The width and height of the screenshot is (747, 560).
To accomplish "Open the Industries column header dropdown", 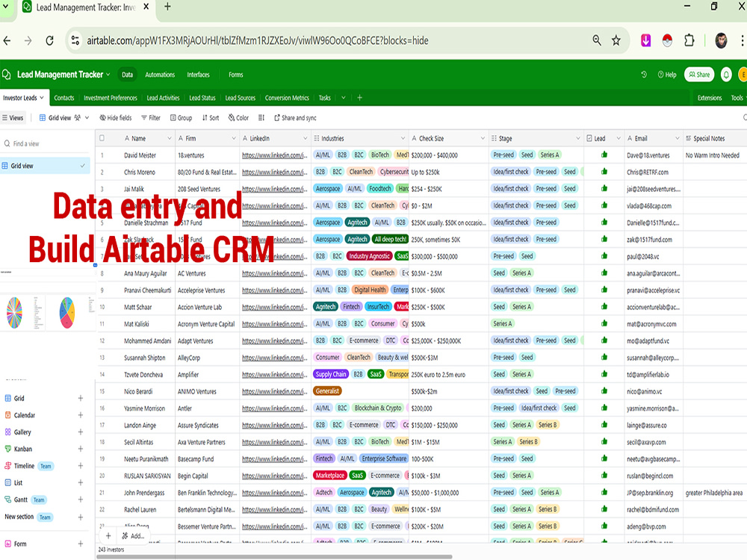I will pyautogui.click(x=403, y=138).
